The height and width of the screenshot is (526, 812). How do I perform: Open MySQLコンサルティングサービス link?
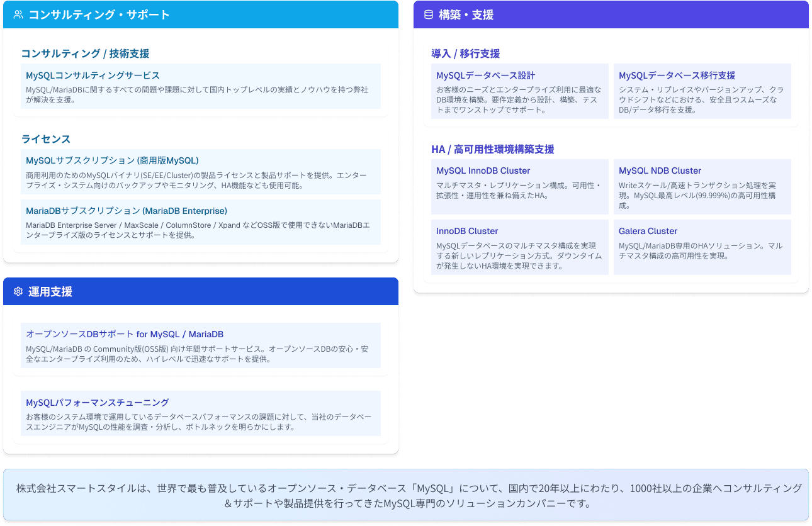[x=93, y=75]
